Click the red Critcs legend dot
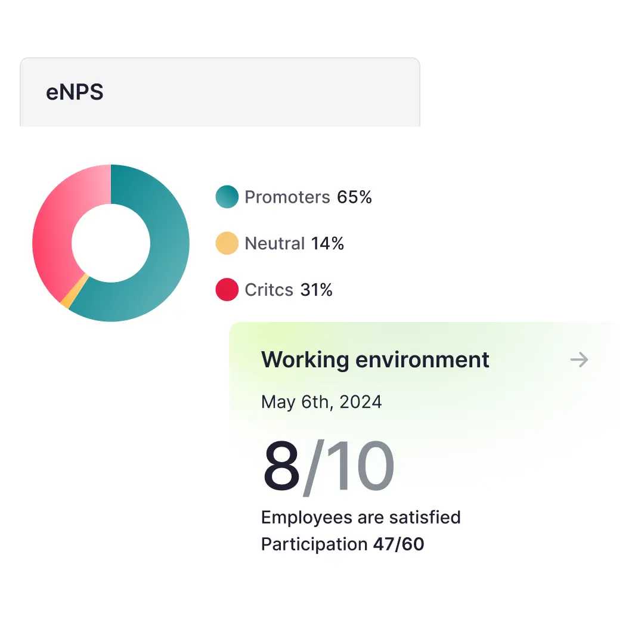Screen dimensions: 644x644 coord(227,290)
